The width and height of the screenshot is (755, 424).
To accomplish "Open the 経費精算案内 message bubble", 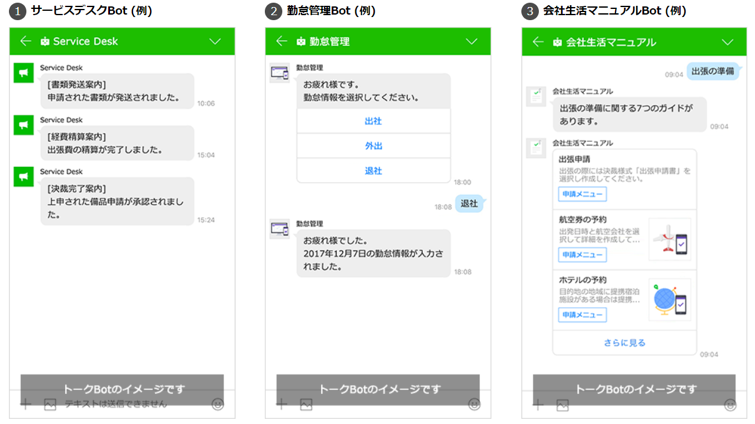I will click(x=117, y=143).
